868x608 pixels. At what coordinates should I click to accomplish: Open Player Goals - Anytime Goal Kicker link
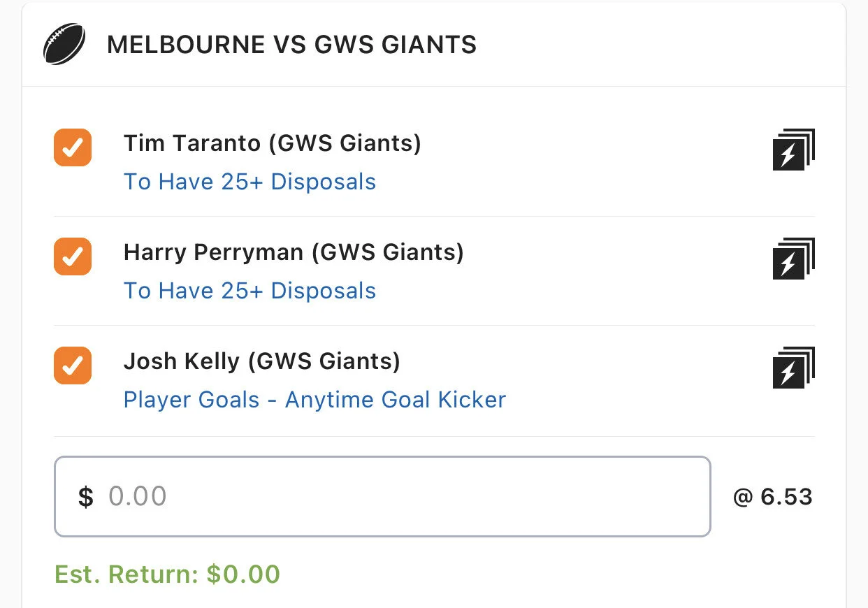point(314,400)
